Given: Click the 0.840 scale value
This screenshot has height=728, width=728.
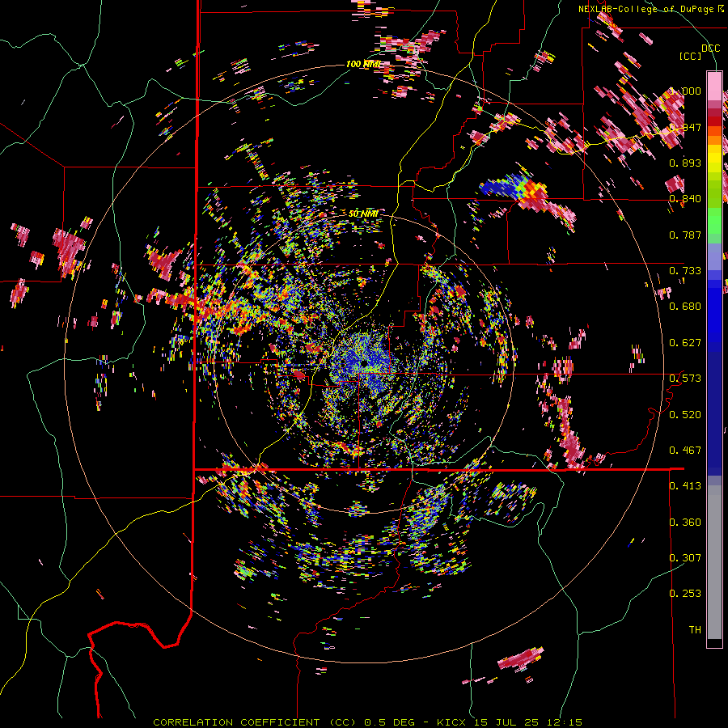Looking at the screenshot, I should [685, 199].
